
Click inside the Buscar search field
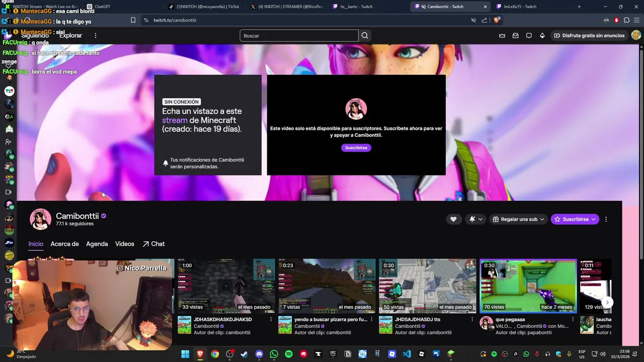coord(299,36)
